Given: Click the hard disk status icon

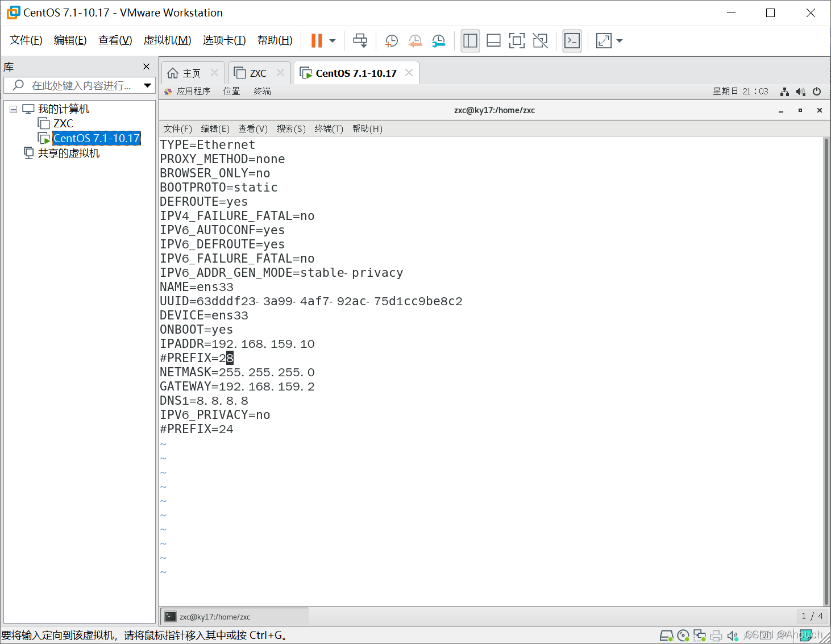Looking at the screenshot, I should [x=666, y=635].
